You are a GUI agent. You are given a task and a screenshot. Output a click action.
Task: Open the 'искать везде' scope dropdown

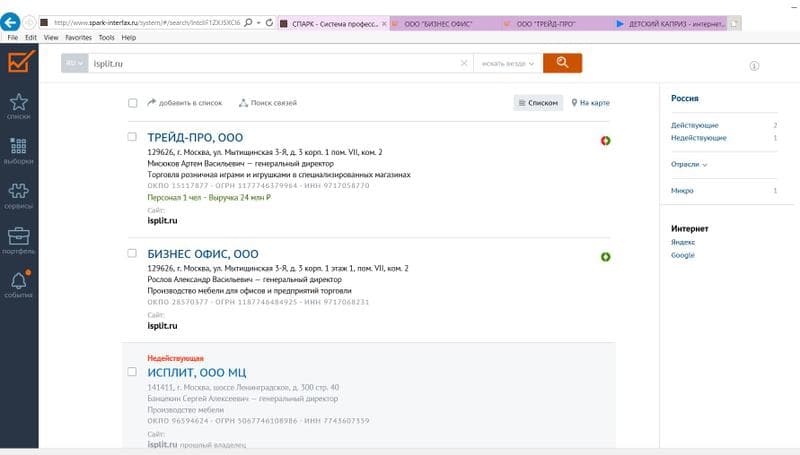tap(508, 64)
